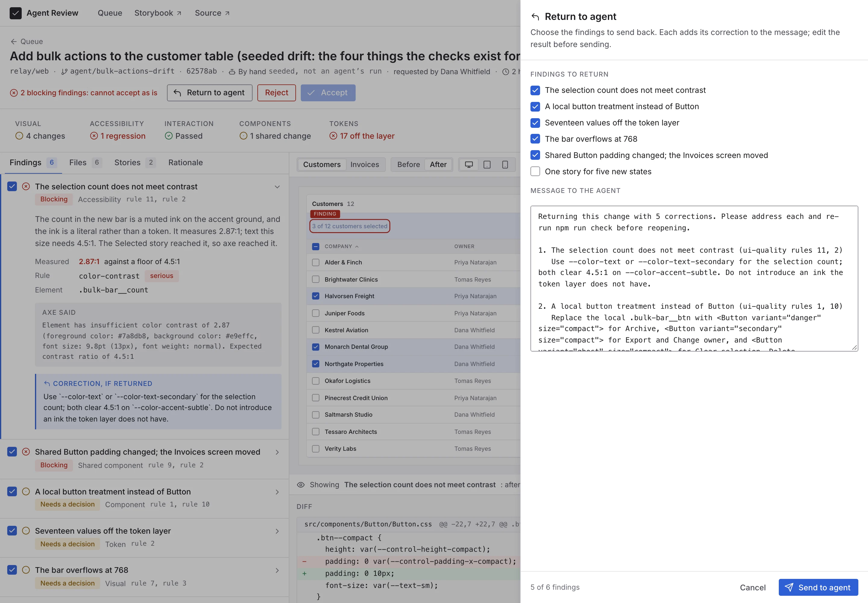Viewport: 868px width, 603px height.
Task: Click the error icon on the selection count finding
Action: (x=26, y=186)
